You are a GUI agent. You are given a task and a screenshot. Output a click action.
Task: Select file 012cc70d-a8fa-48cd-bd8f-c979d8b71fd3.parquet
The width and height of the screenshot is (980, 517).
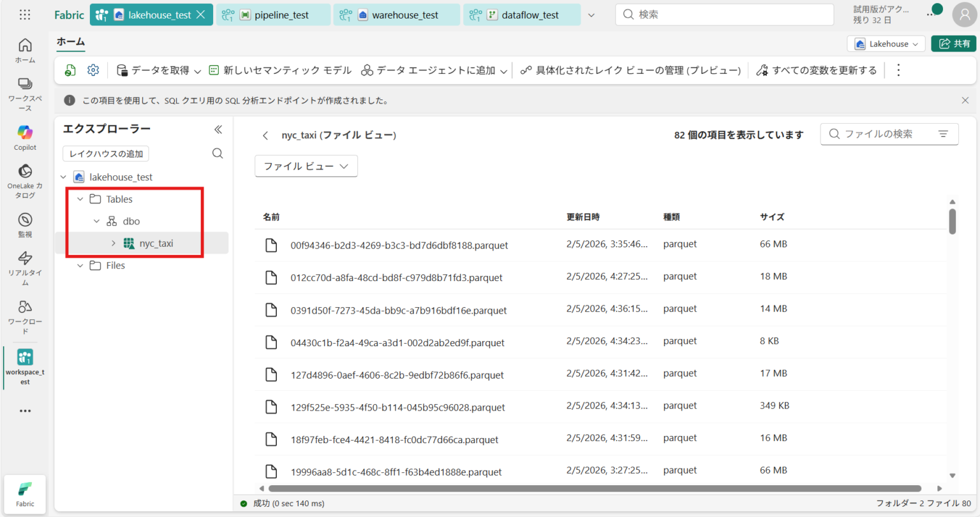pos(396,277)
